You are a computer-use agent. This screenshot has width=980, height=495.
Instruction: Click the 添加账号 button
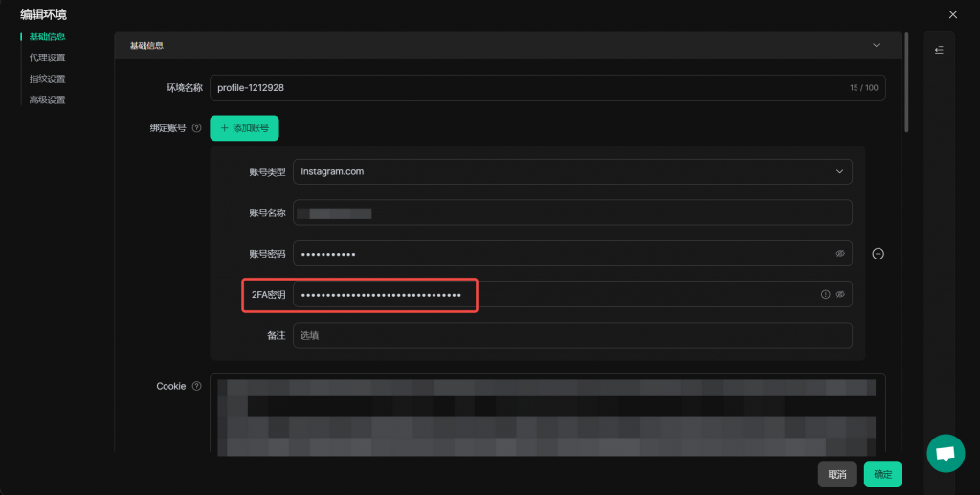point(244,127)
